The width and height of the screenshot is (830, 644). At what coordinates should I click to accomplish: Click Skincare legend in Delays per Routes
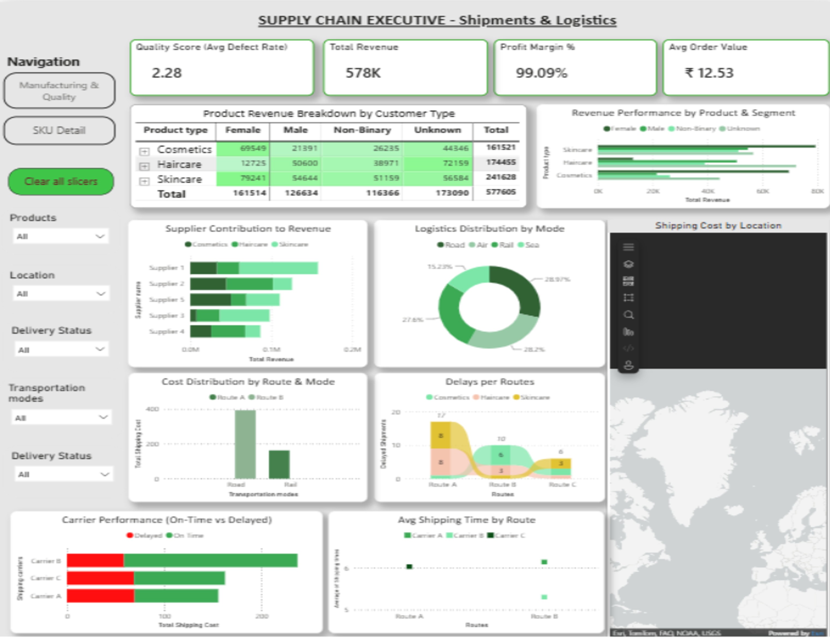(x=531, y=397)
